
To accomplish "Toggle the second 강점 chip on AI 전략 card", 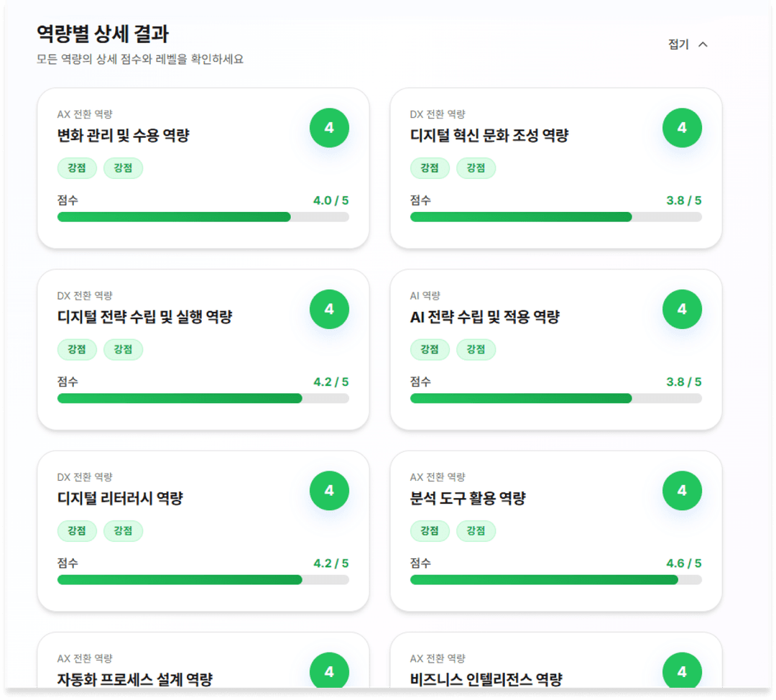I will pos(476,350).
